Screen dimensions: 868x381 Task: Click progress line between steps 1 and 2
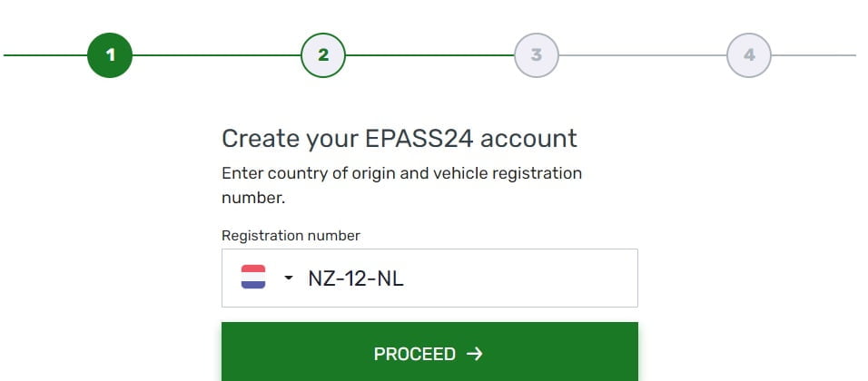216,55
